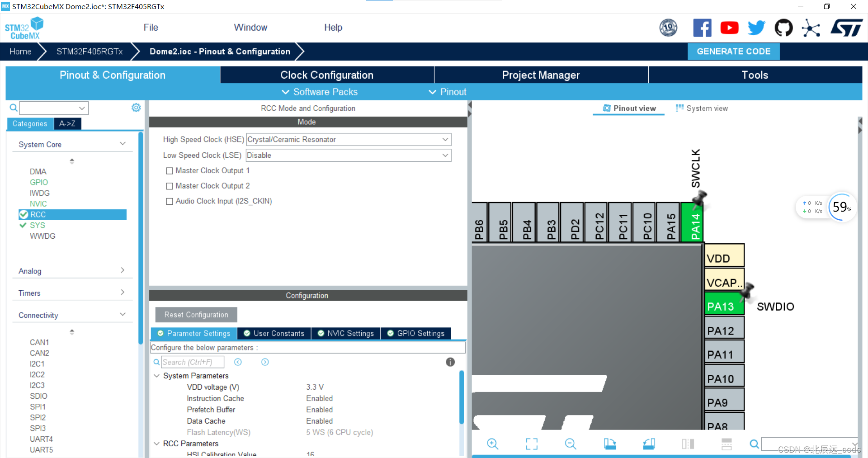
Task: Select SYS in System Core list
Action: point(38,225)
